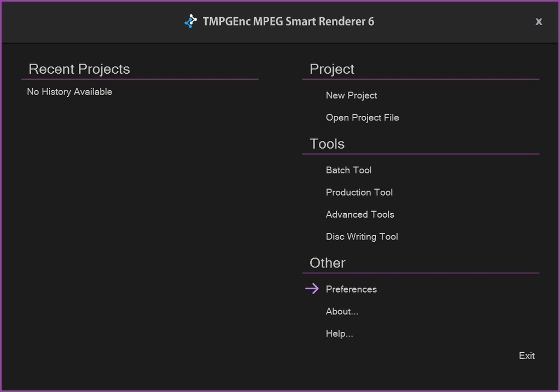Open Help... from the Other section
Viewport: 560px width, 392px height.
click(339, 334)
